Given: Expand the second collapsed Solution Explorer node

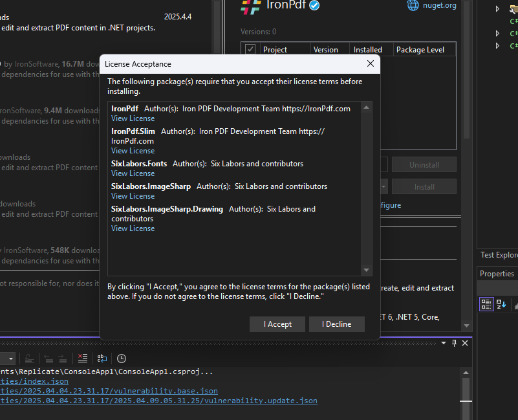Looking at the screenshot, I should click(x=497, y=34).
